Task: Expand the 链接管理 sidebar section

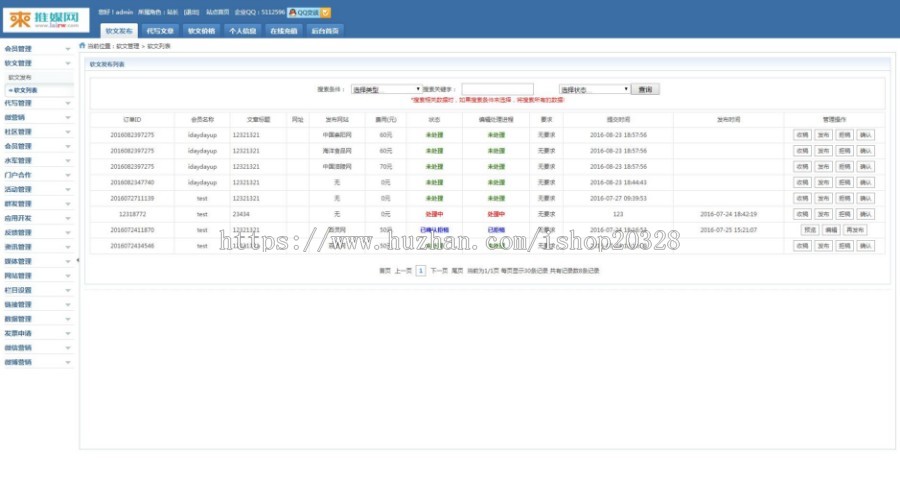Action: (x=37, y=304)
